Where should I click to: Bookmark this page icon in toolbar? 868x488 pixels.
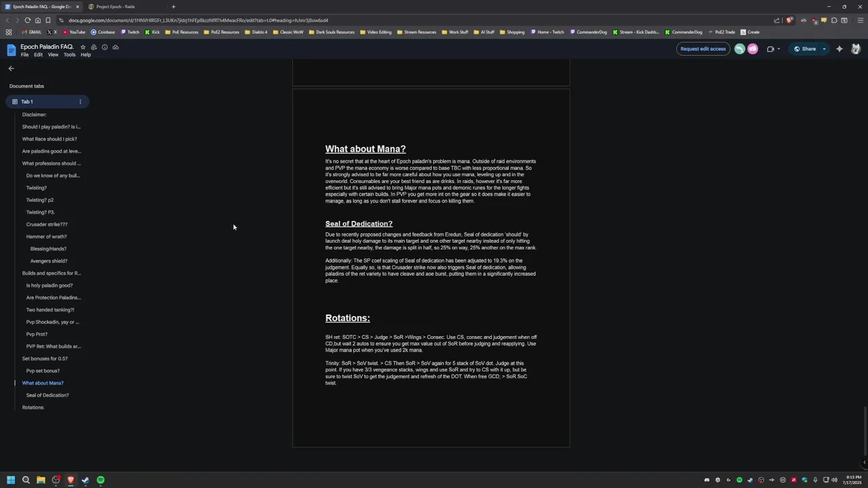tap(48, 20)
